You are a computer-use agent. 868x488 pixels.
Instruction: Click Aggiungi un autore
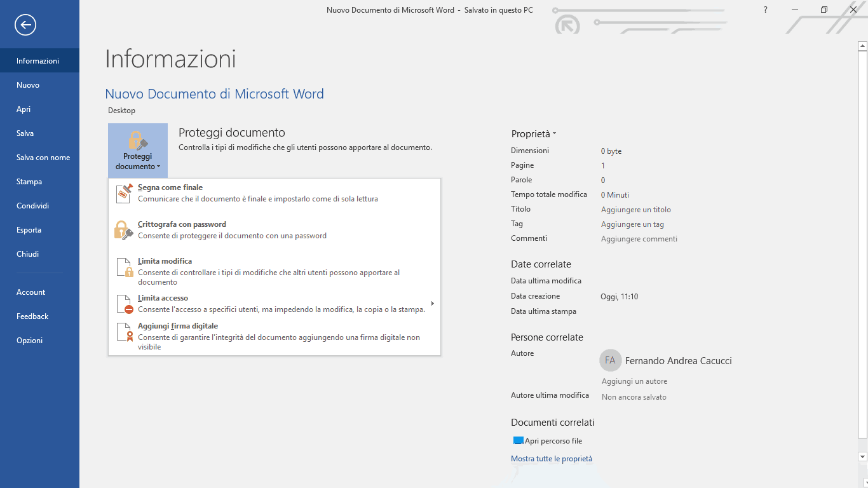coord(634,381)
